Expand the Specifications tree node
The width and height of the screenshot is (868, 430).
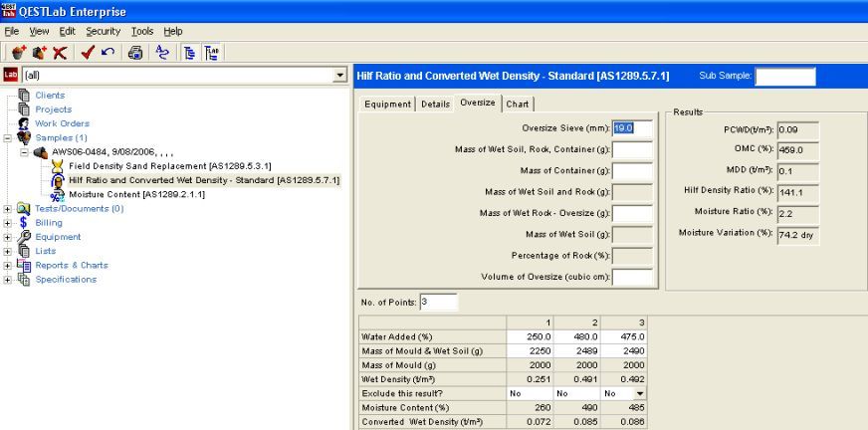8,279
